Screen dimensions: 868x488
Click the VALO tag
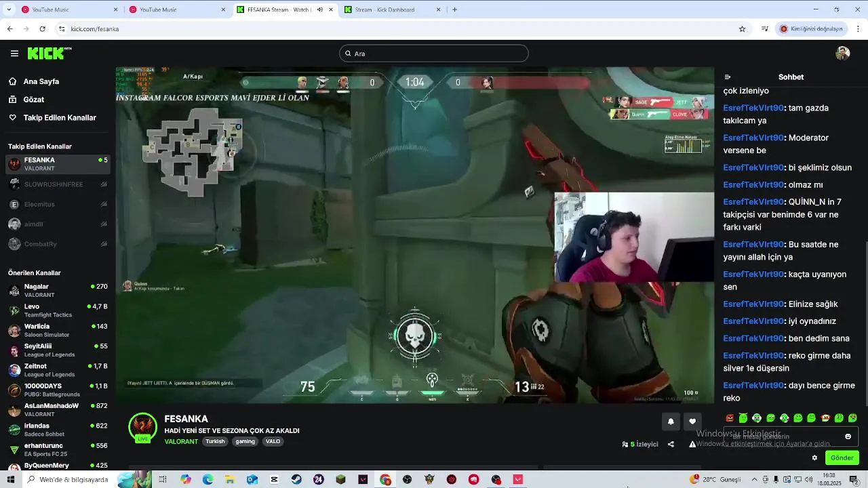[273, 441]
